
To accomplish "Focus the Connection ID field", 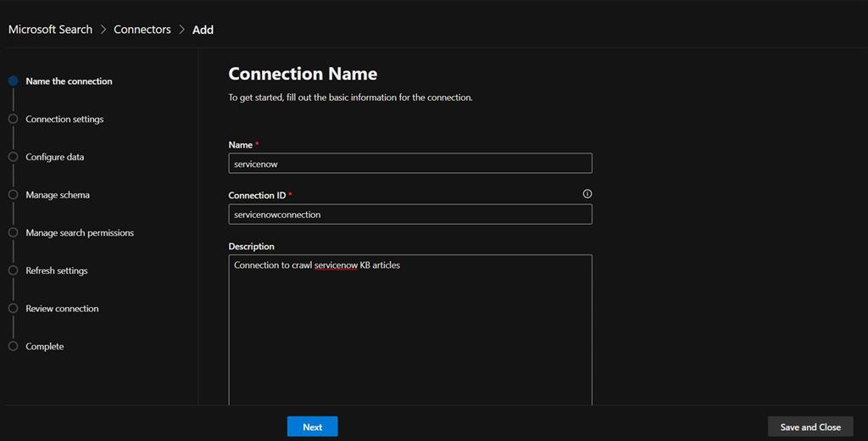I will click(410, 215).
